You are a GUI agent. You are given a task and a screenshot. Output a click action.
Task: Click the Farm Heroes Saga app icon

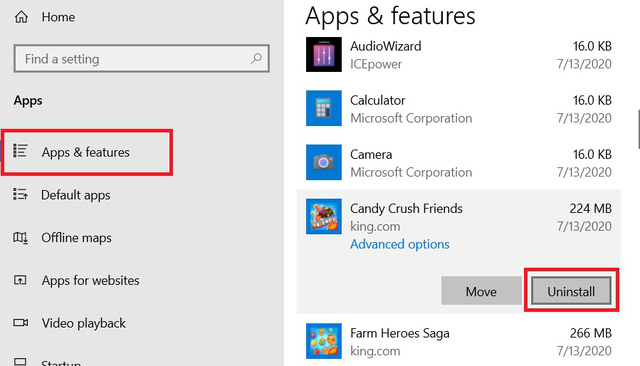click(324, 341)
